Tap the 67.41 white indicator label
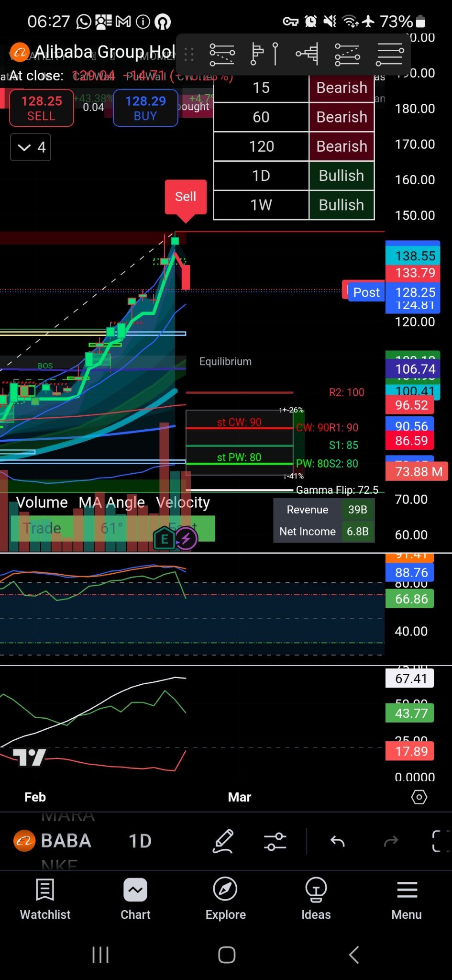 410,679
